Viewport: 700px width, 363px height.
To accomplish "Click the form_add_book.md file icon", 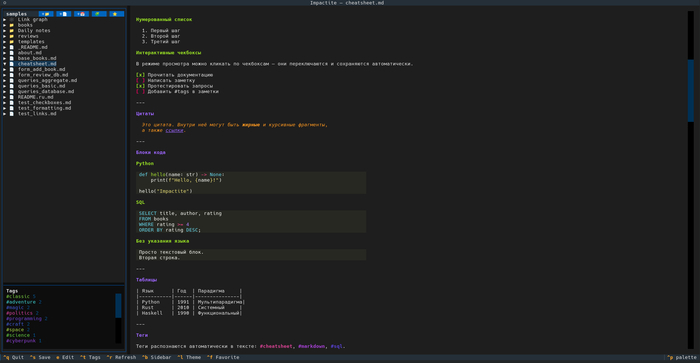I will pos(12,69).
